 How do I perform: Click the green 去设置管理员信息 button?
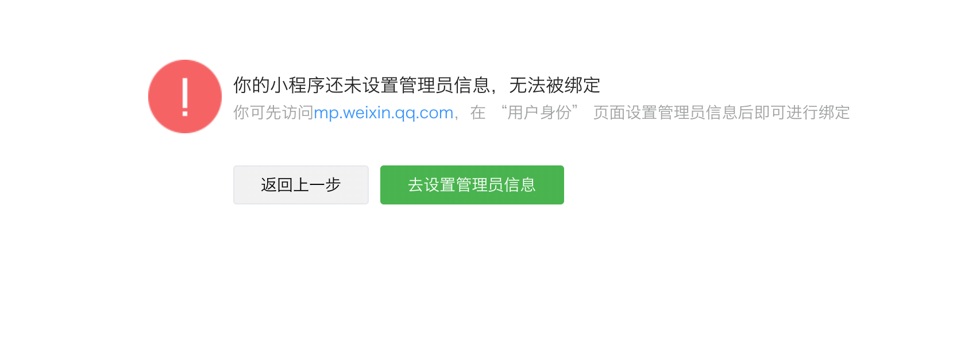tap(472, 185)
